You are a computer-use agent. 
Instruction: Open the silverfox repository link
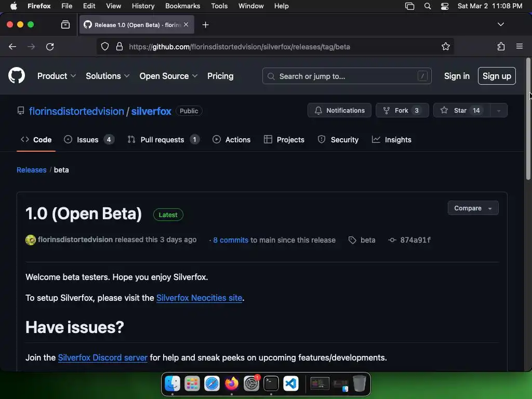151,111
